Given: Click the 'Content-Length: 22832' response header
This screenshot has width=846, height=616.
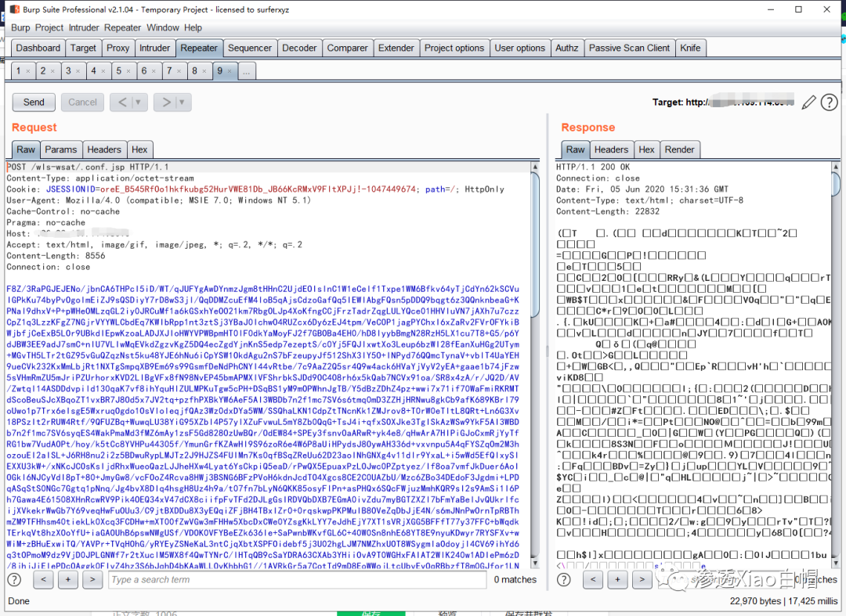Looking at the screenshot, I should (608, 211).
